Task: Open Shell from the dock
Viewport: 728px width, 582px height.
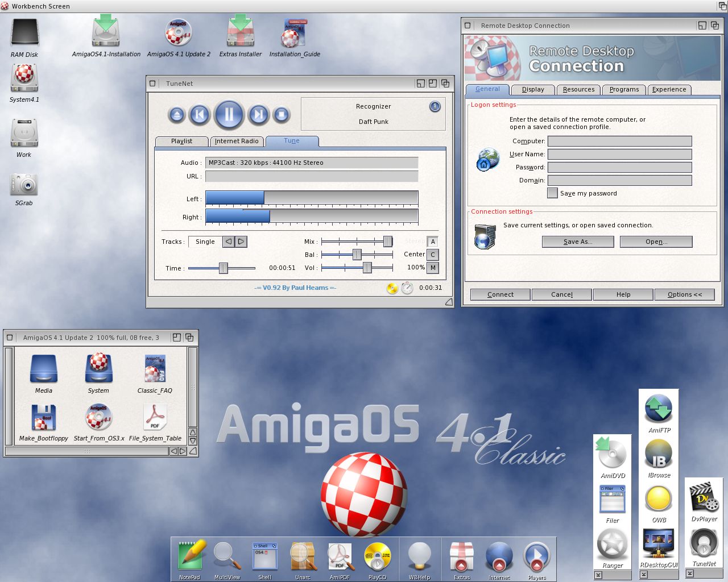Action: coord(265,556)
